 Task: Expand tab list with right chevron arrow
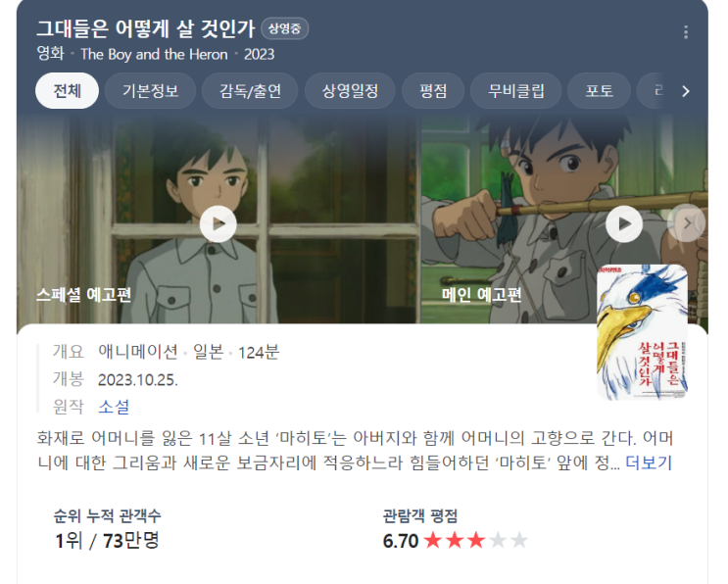click(686, 91)
